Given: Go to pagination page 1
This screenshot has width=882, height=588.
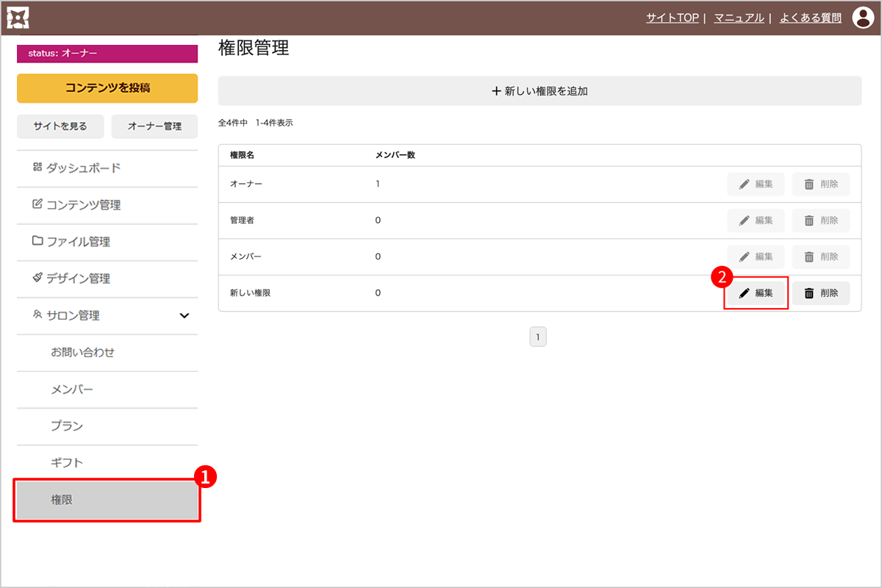Looking at the screenshot, I should (538, 337).
